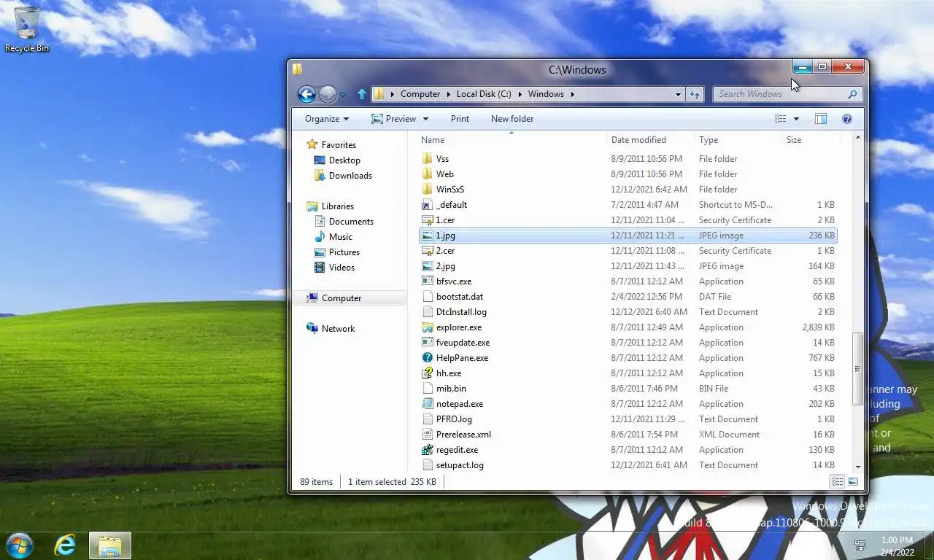Open recent pages dropdown arrow
This screenshot has height=560, width=934.
[343, 95]
